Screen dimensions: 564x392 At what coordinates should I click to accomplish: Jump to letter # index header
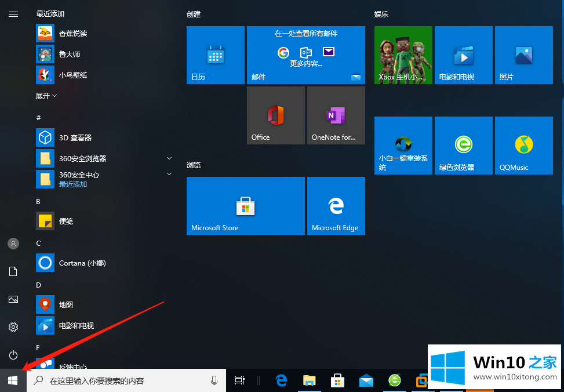pyautogui.click(x=38, y=118)
